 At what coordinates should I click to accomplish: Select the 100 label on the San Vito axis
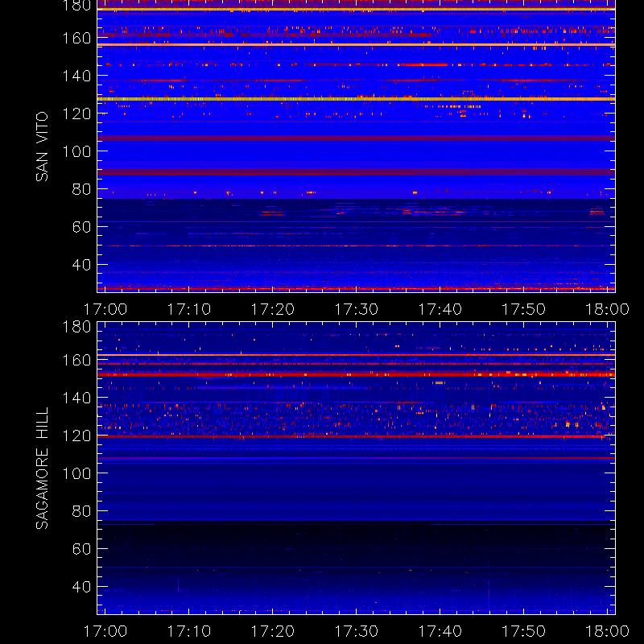click(76, 151)
